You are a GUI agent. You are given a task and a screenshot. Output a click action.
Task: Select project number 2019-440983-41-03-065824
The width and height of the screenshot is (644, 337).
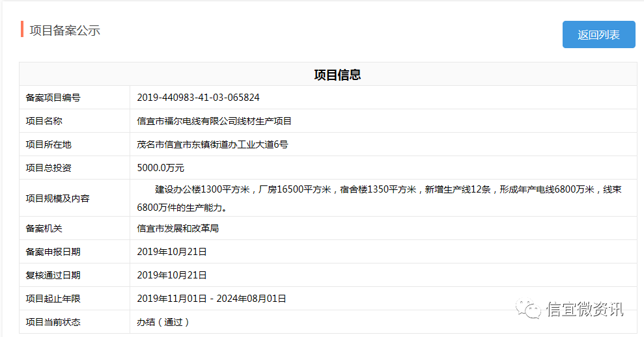click(199, 98)
